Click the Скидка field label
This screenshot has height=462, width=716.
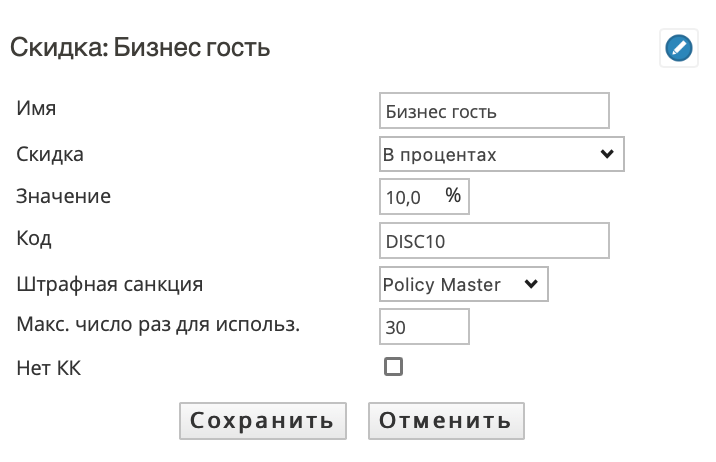[x=50, y=154]
